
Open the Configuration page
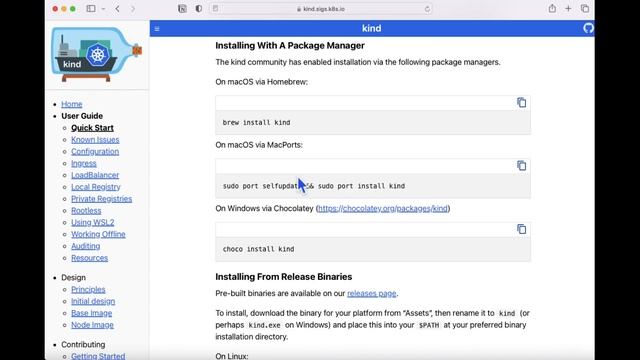95,151
